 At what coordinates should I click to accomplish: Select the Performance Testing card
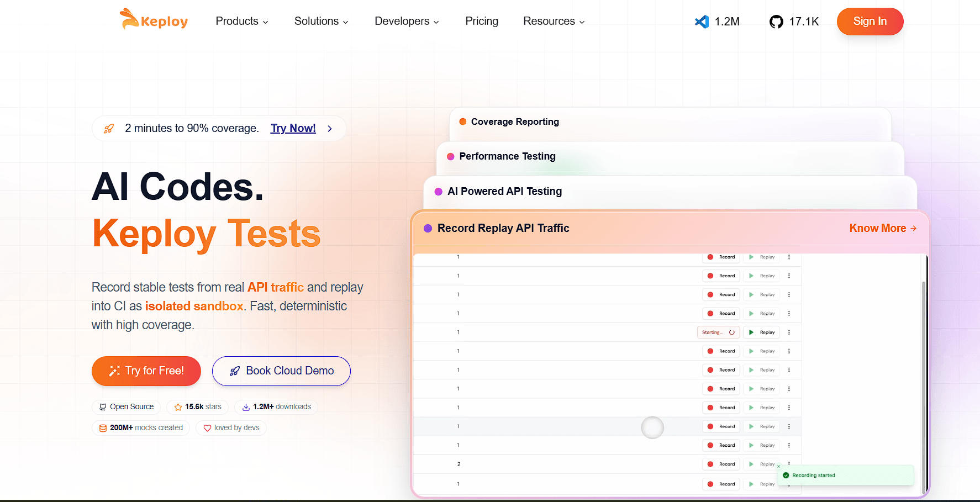[507, 156]
